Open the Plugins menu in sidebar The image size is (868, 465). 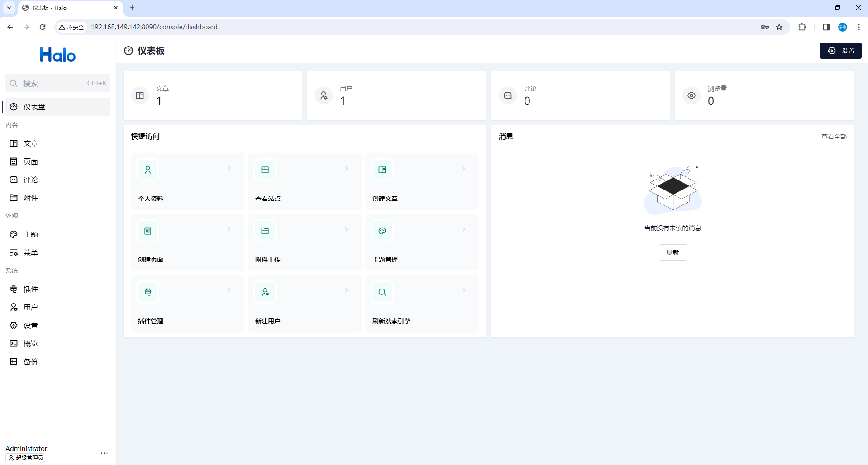(x=31, y=289)
